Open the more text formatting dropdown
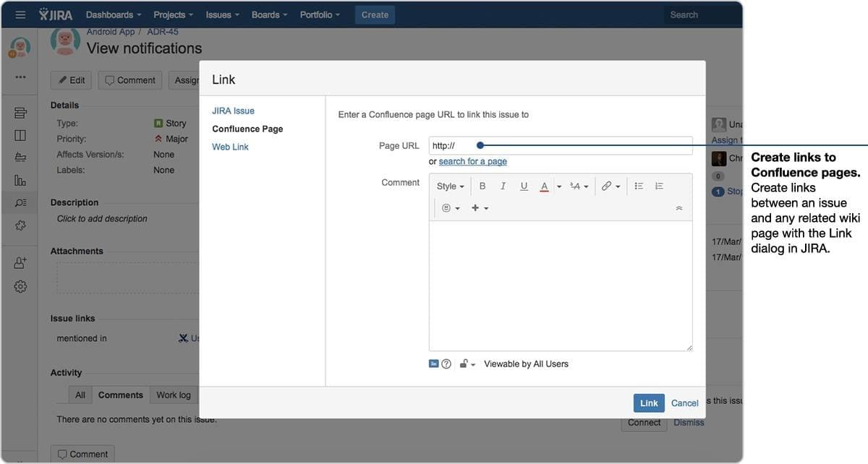868x464 pixels. click(579, 186)
